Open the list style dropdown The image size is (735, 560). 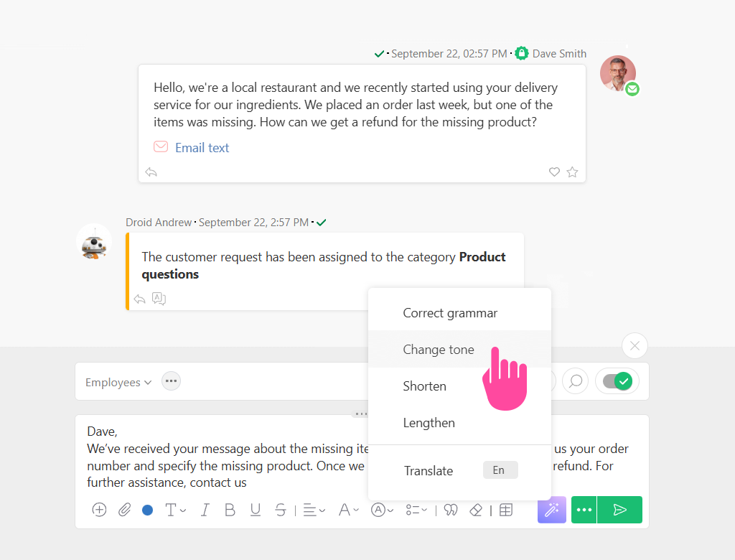[x=417, y=510]
